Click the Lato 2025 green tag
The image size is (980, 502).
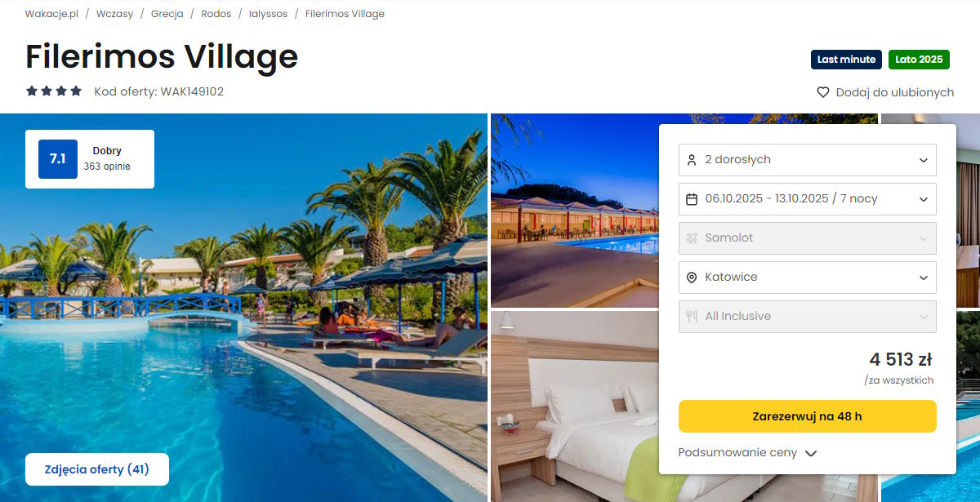pyautogui.click(x=919, y=60)
